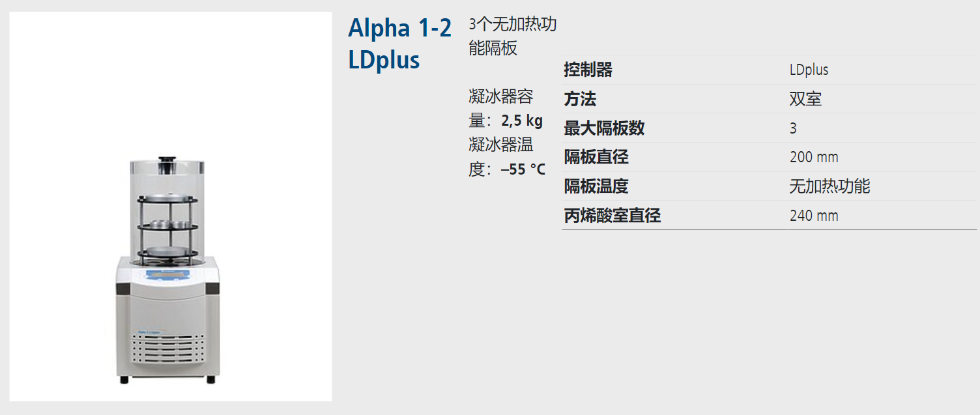
Task: Click the 240 mm chamber diameter value
Action: pos(814,216)
